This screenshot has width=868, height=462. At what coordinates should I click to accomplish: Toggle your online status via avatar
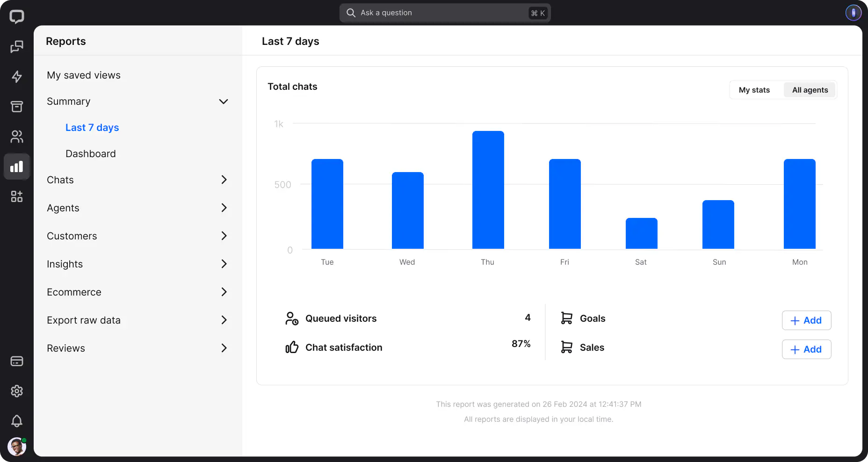(x=17, y=446)
